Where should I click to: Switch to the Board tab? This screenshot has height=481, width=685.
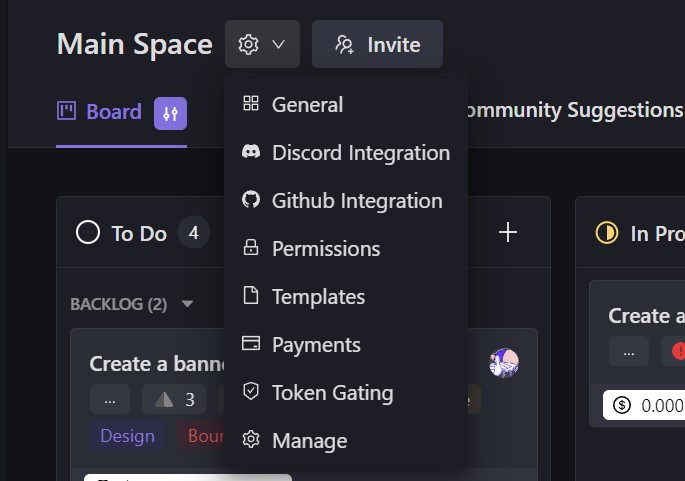(100, 112)
